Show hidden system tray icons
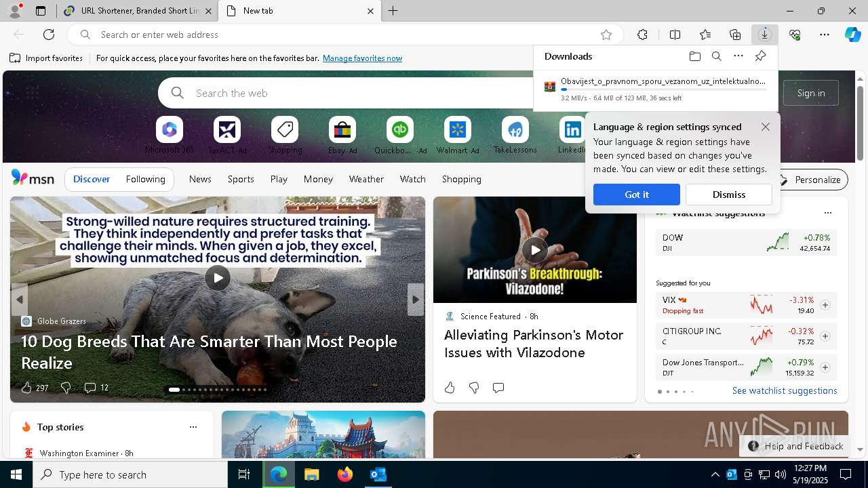This screenshot has height=488, width=868. pyautogui.click(x=715, y=474)
